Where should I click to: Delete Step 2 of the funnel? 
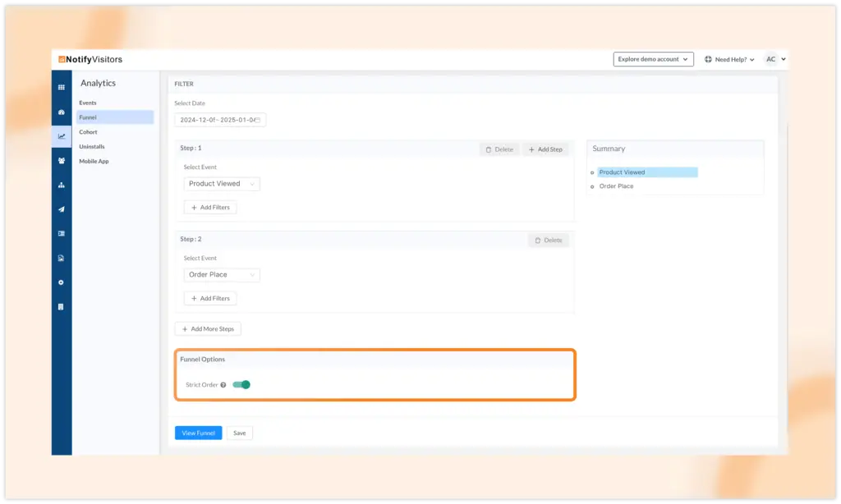pos(548,241)
